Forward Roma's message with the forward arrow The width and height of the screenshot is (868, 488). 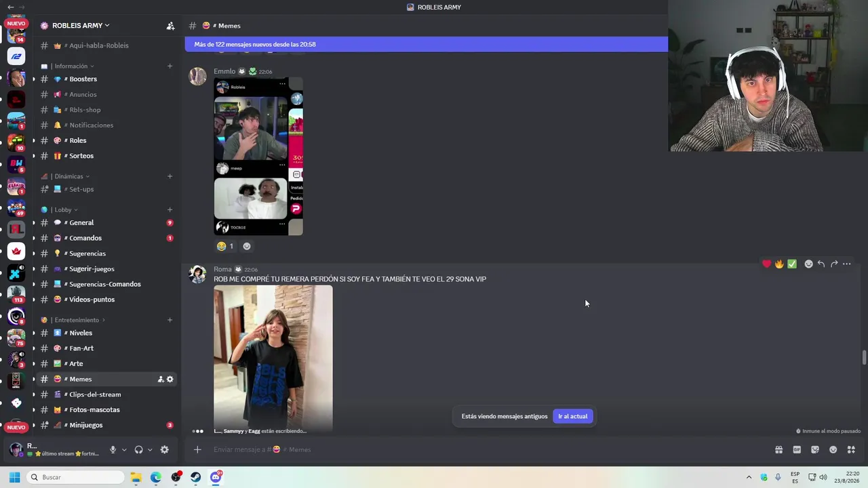tap(834, 264)
